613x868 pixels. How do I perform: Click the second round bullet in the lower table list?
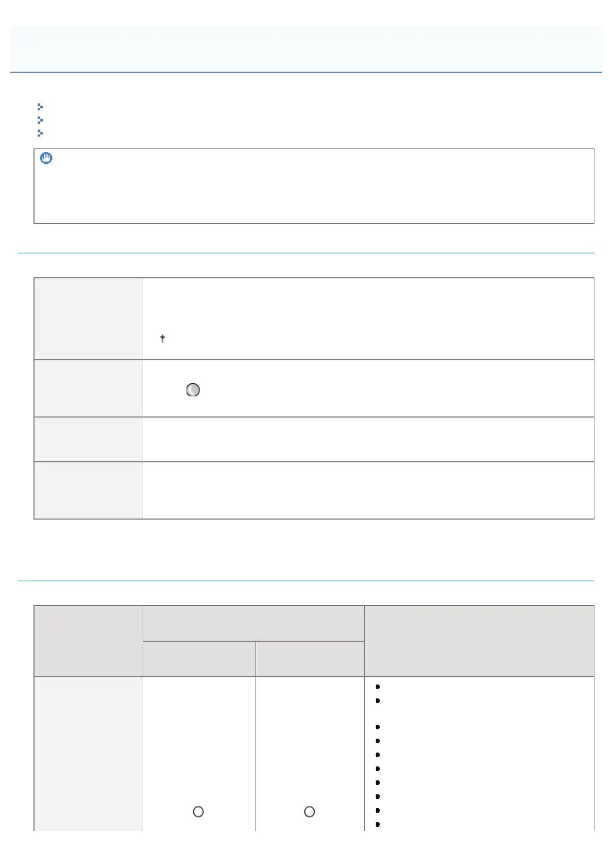click(378, 700)
